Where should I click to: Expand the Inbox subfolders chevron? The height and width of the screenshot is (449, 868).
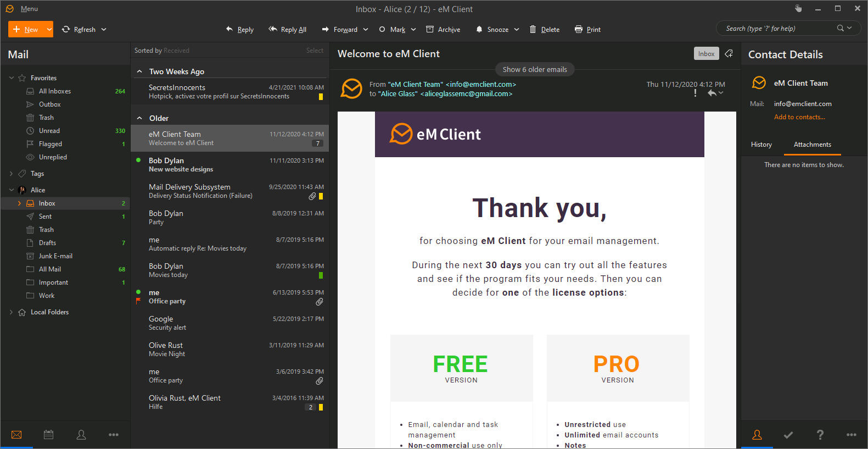(20, 203)
